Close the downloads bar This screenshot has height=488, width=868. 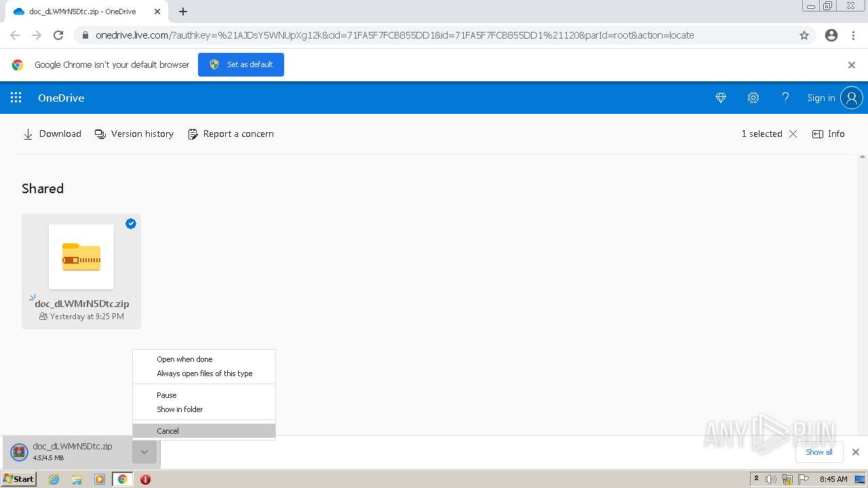(856, 452)
